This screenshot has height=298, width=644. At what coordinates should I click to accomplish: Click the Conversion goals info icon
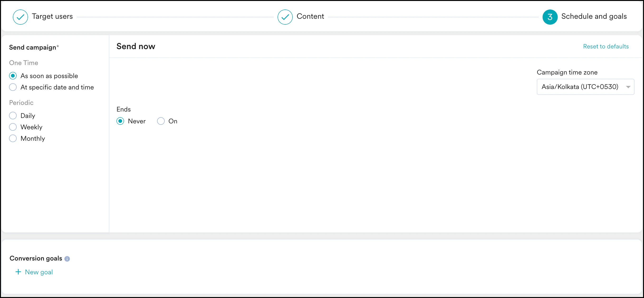(67, 259)
